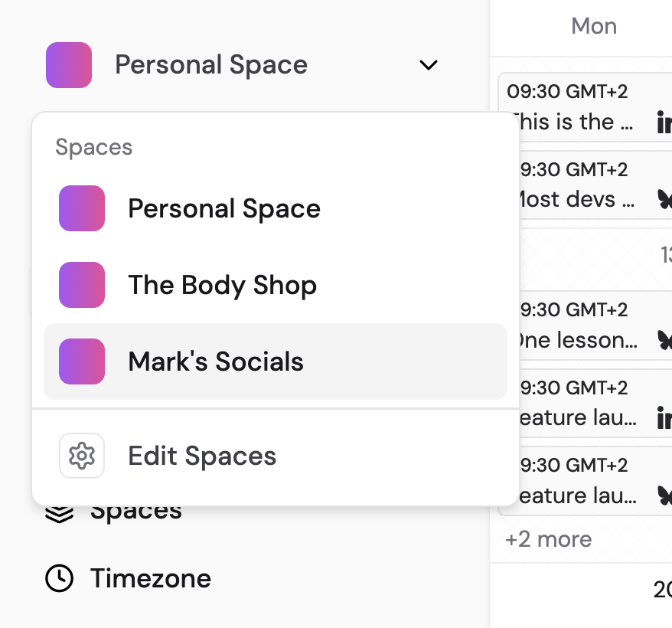Open Edit Spaces text link

[x=202, y=456]
